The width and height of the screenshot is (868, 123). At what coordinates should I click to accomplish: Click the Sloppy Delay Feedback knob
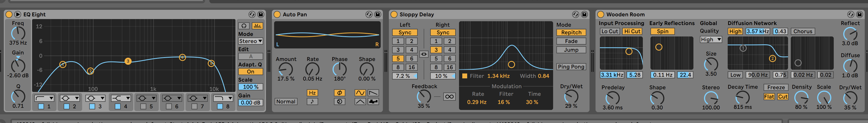[x=424, y=97]
